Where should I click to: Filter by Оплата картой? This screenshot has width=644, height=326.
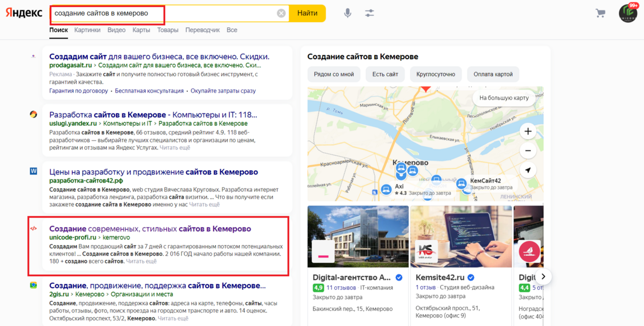[494, 74]
